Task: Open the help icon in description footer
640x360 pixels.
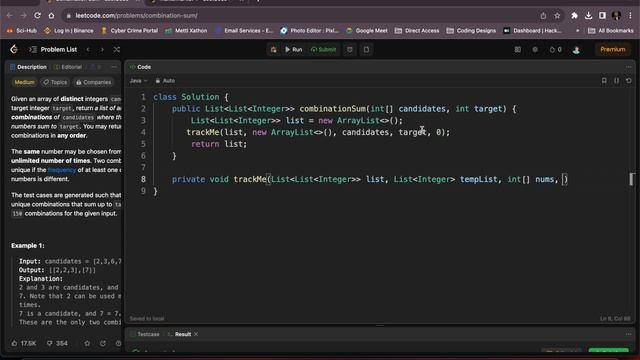Action: [x=118, y=343]
